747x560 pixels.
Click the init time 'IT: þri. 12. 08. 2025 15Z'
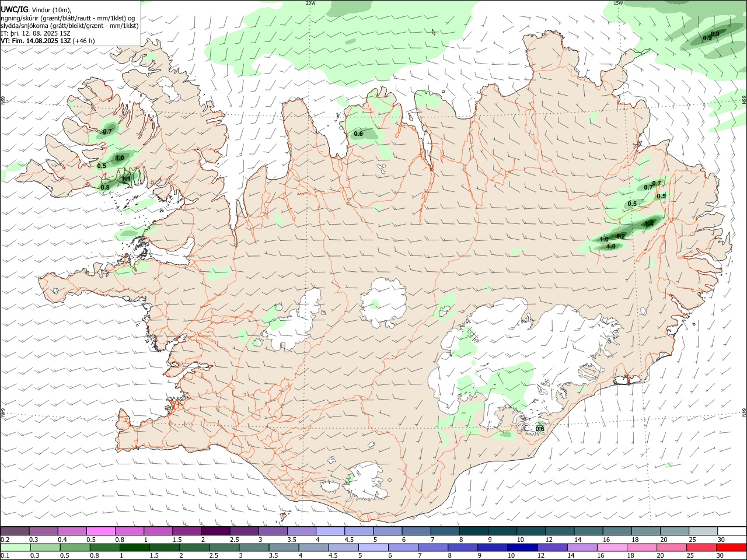tap(36, 33)
